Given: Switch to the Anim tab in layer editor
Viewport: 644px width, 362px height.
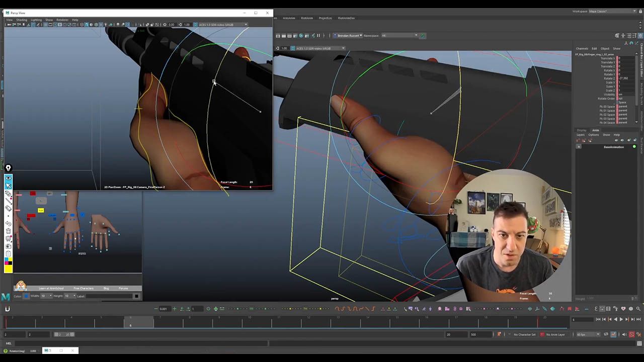Looking at the screenshot, I should (x=595, y=130).
